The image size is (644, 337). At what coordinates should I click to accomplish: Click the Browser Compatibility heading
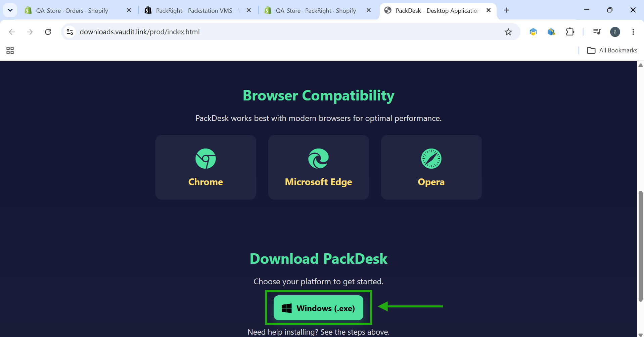[318, 96]
